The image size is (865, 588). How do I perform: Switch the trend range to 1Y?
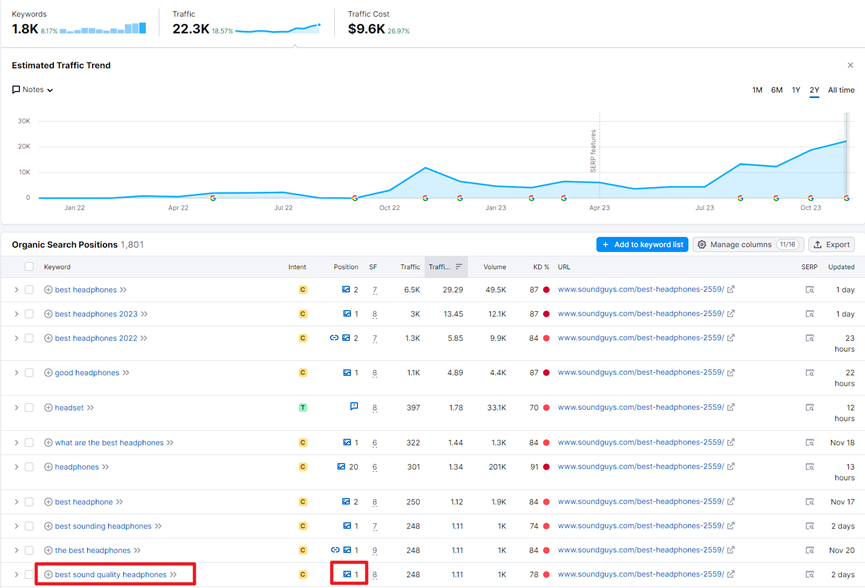[796, 90]
